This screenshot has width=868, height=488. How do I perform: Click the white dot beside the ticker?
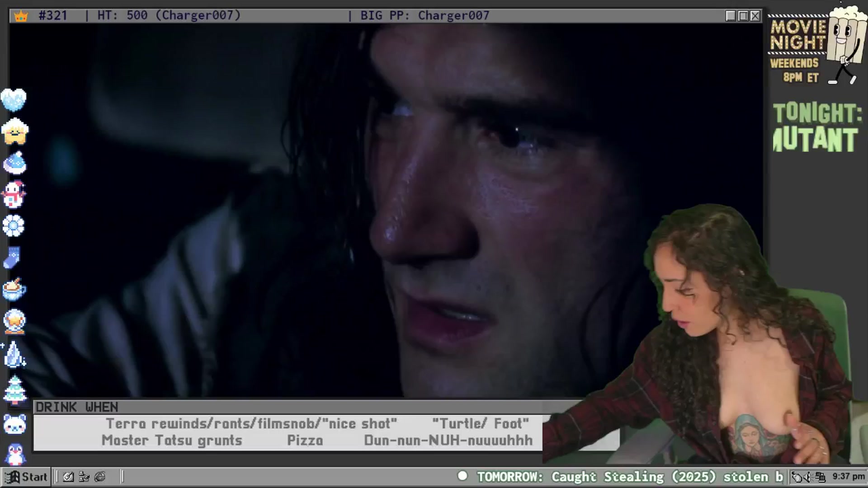[462, 476]
